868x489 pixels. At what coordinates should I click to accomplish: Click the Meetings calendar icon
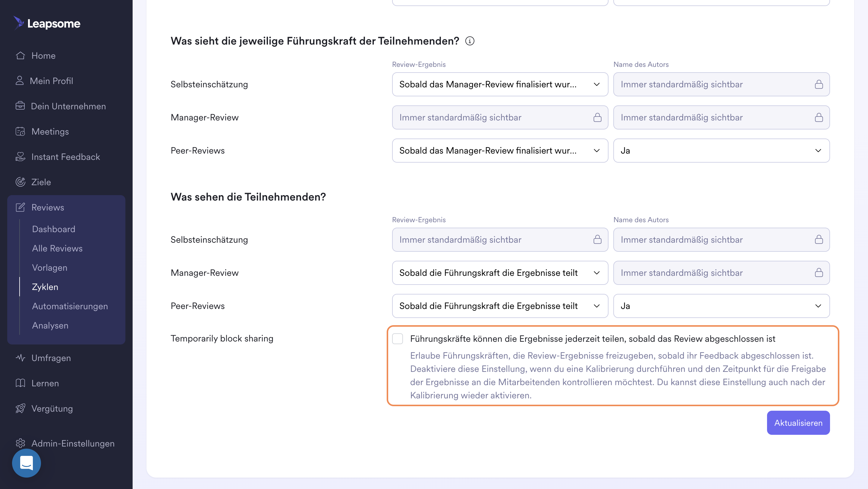pos(20,131)
